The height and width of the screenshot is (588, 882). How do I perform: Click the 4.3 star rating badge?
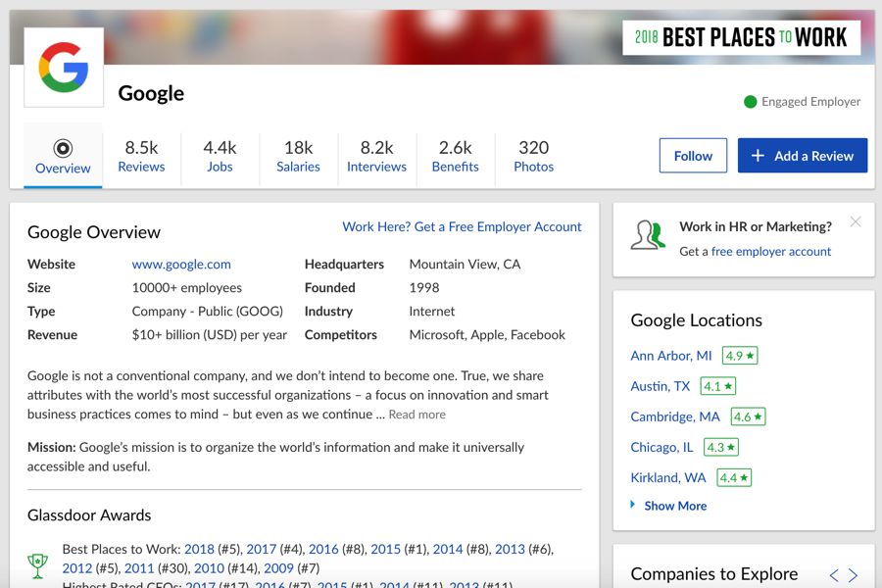[x=721, y=447]
